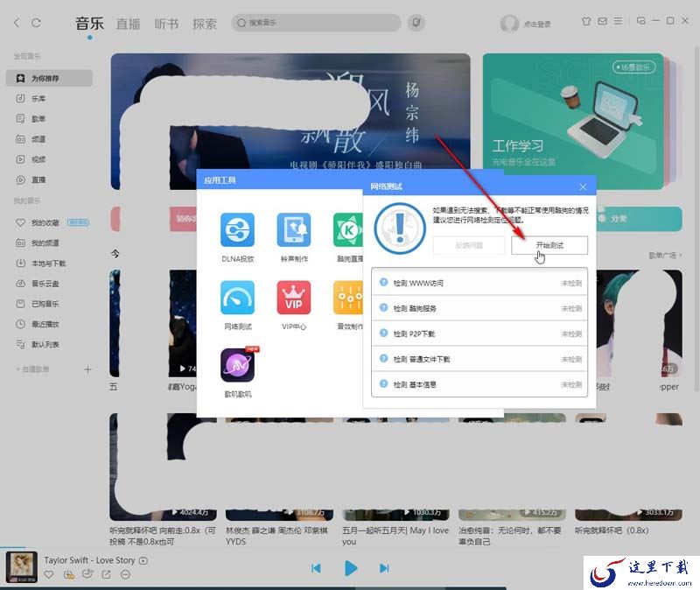Select the 检测 WWW访问 row
This screenshot has width=700, height=590.
click(479, 283)
